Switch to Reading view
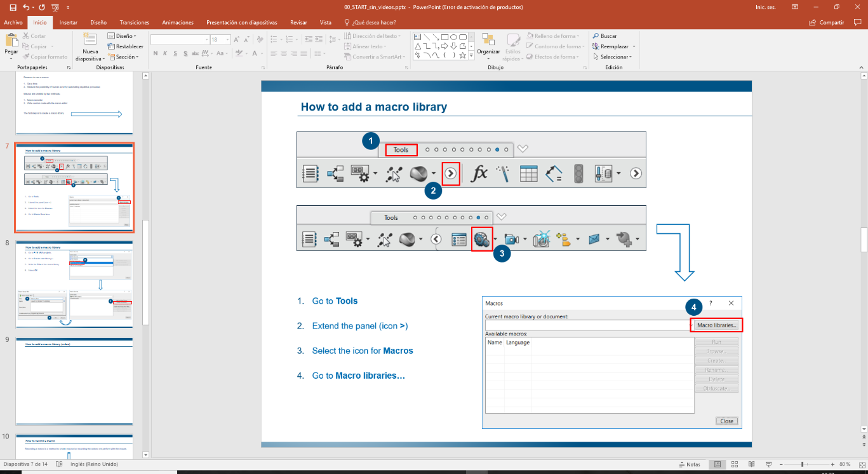The image size is (868, 474). coord(751,464)
